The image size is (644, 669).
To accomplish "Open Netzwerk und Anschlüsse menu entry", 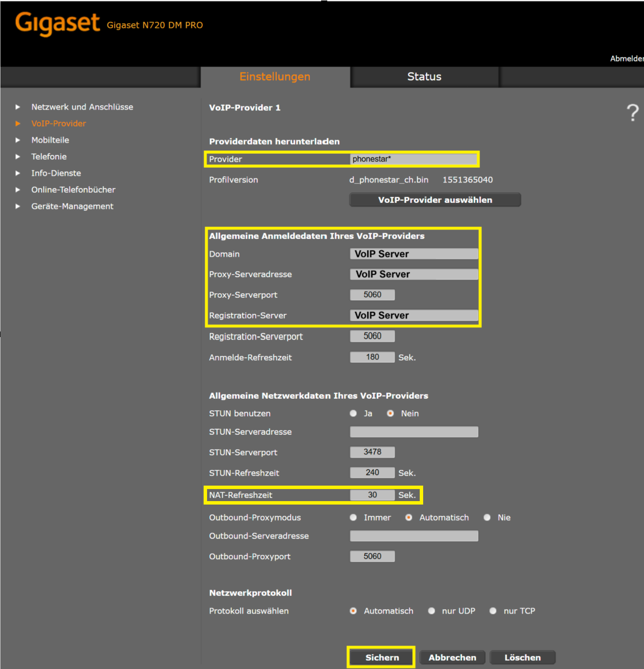I will pyautogui.click(x=82, y=107).
